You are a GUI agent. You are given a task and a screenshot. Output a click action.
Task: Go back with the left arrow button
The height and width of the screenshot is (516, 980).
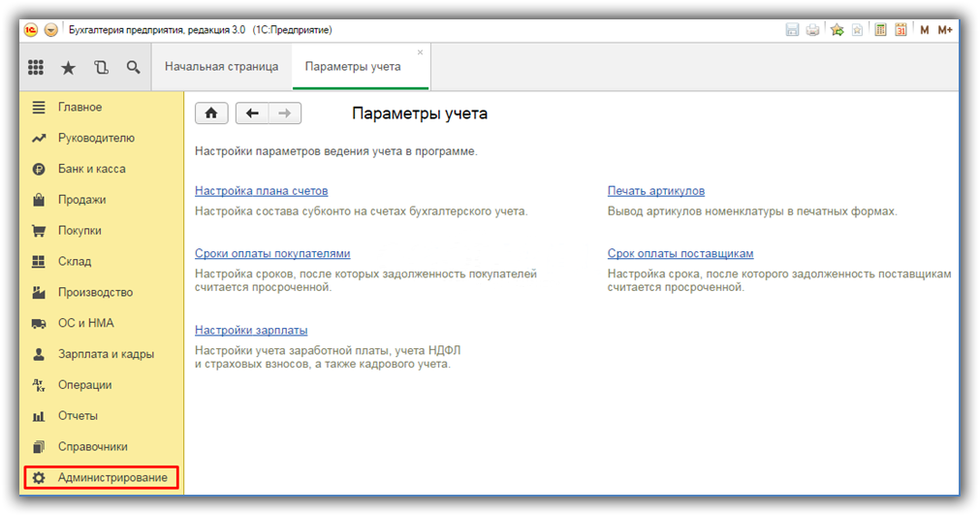click(252, 113)
